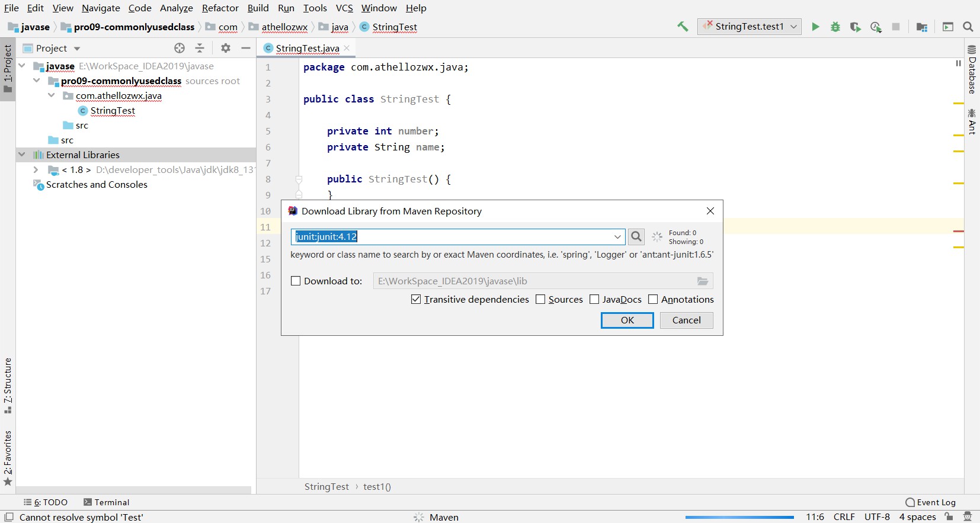Viewport: 980px width, 523px height.
Task: Switch to the StringTest.java editor tab
Action: coord(308,48)
